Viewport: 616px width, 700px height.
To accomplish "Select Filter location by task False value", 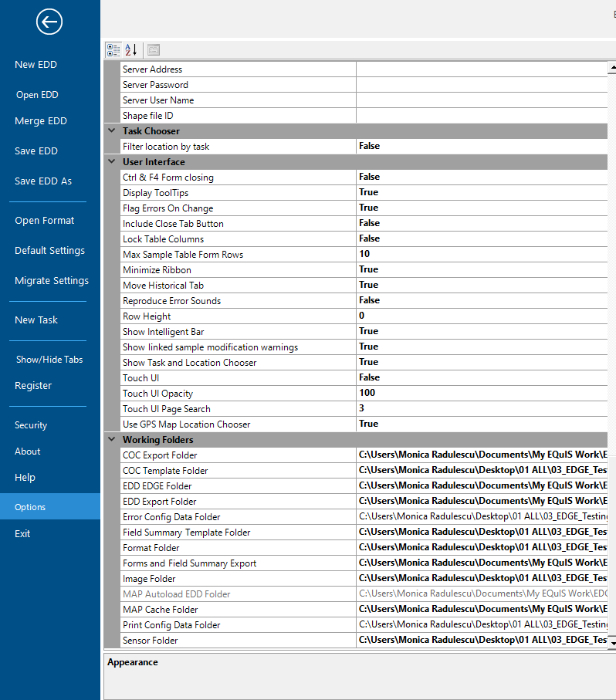I will pyautogui.click(x=482, y=147).
